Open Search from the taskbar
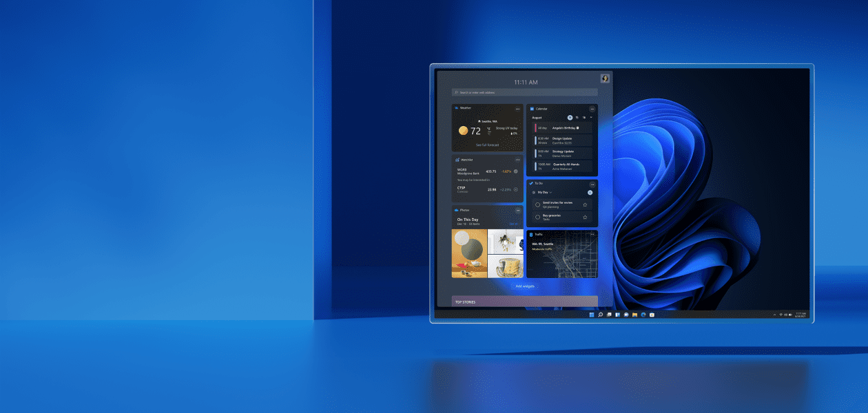868x413 pixels. [601, 315]
